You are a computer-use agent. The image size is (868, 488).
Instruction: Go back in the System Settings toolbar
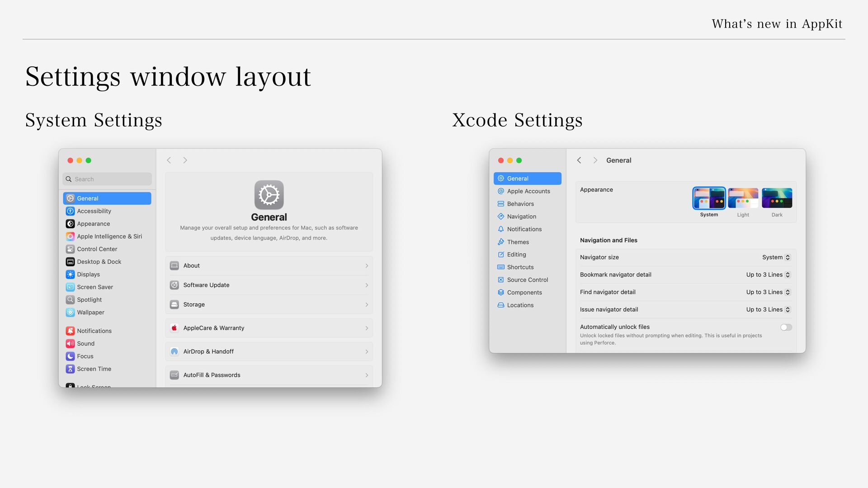[169, 160]
